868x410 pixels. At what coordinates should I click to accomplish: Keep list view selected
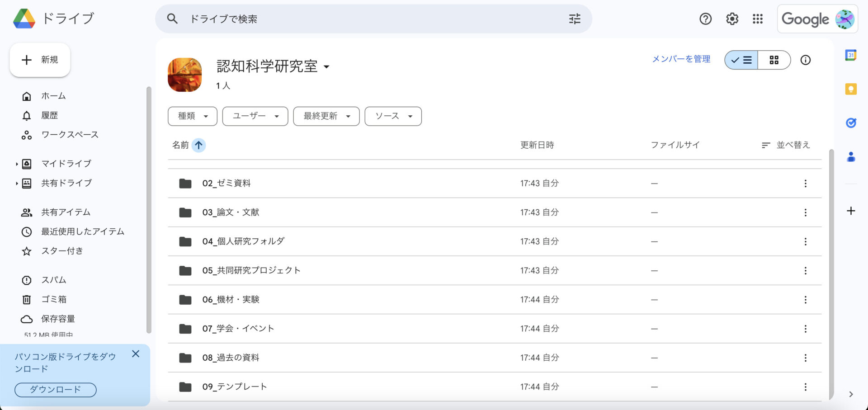tap(741, 60)
